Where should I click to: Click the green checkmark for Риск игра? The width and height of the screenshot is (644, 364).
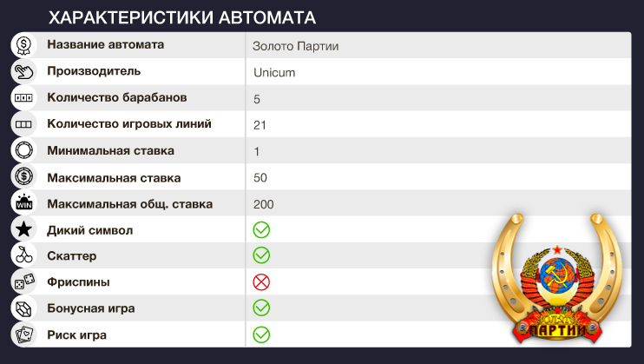[261, 334]
